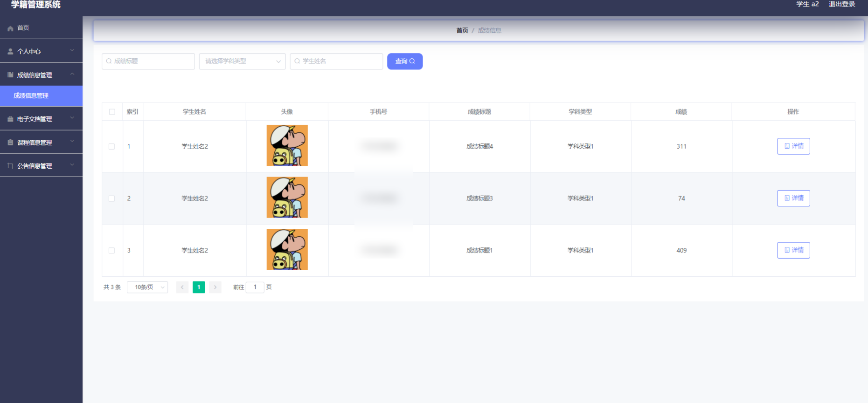Check the checkbox for row 2
Image resolution: width=868 pixels, height=403 pixels.
pos(111,198)
